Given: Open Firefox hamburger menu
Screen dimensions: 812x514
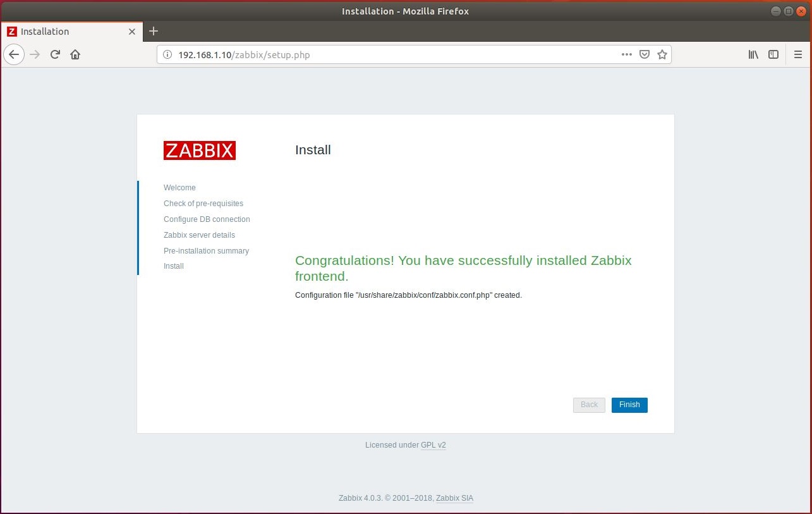Looking at the screenshot, I should [798, 54].
